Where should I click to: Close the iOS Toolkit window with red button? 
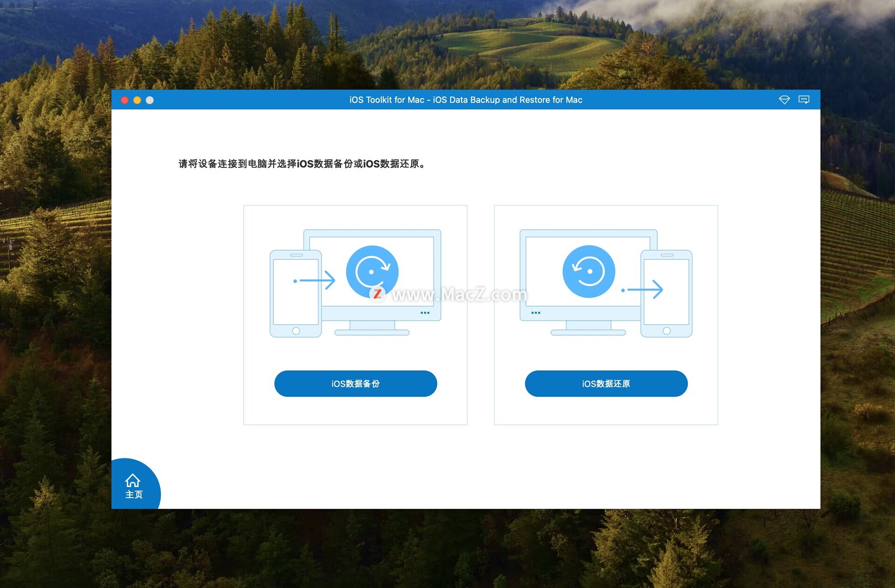pyautogui.click(x=124, y=100)
